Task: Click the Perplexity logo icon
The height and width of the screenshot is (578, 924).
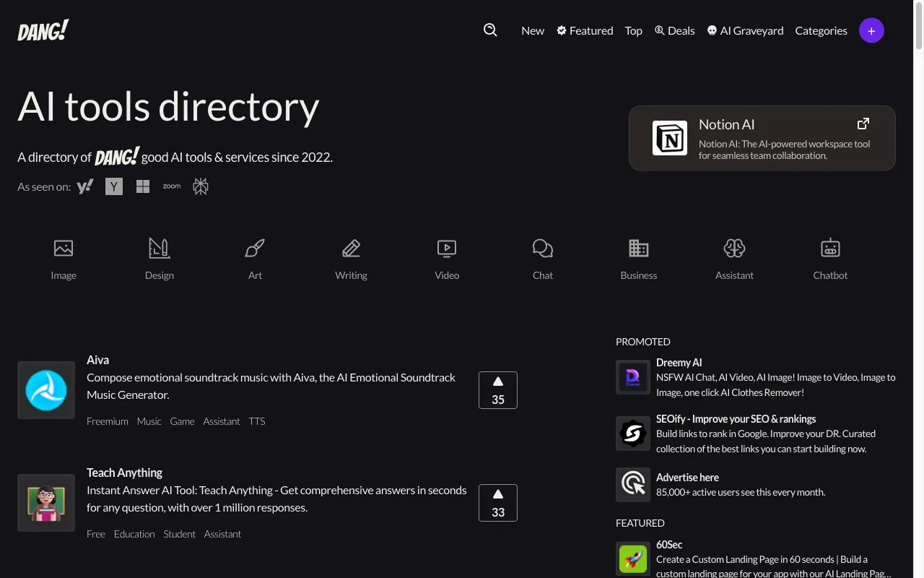Action: click(201, 187)
